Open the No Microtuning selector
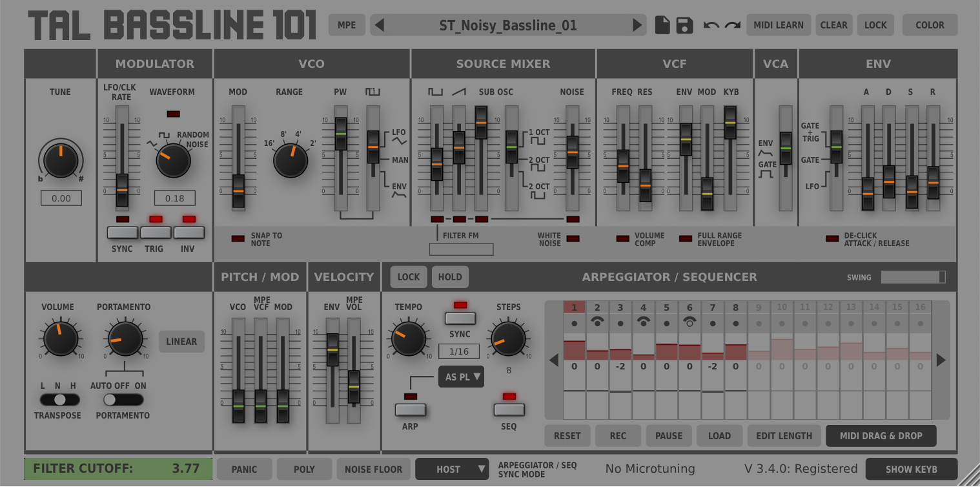 click(x=650, y=469)
